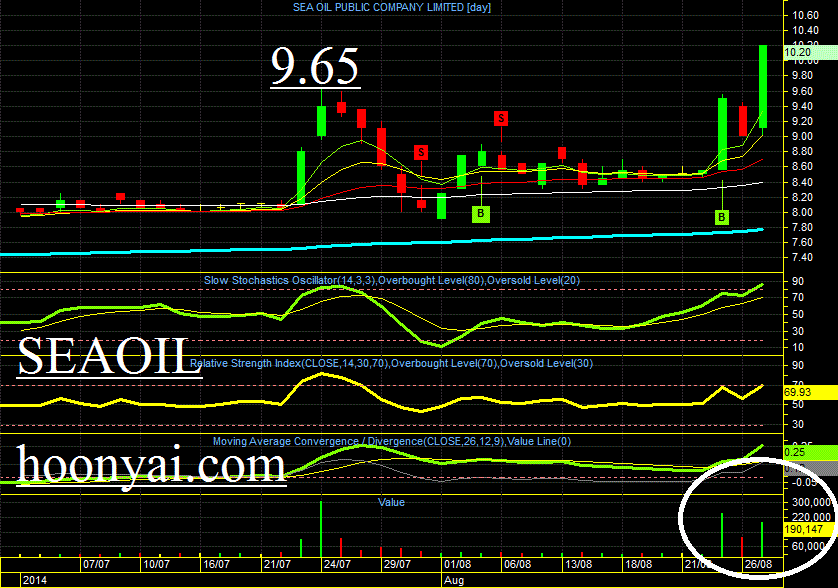The width and height of the screenshot is (838, 588).
Task: Select the highlighted 10.20 last price label
Action: [x=810, y=52]
